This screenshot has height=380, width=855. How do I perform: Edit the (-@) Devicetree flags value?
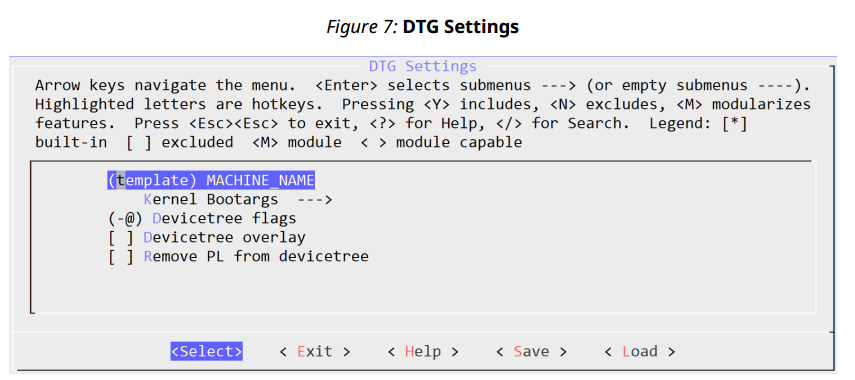click(x=202, y=219)
